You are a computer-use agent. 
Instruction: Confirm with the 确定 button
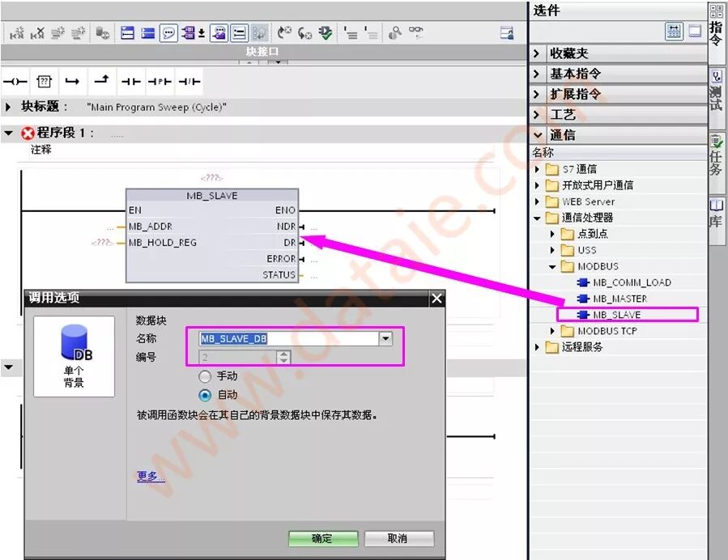[322, 538]
